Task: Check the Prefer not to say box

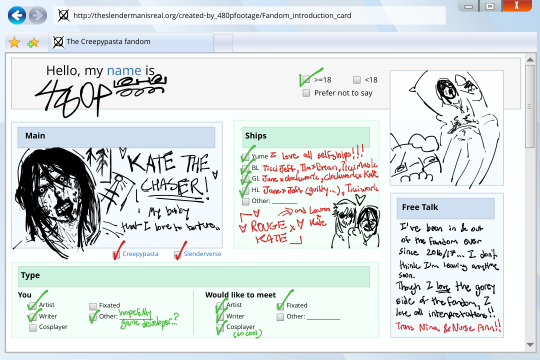Action: pos(306,93)
